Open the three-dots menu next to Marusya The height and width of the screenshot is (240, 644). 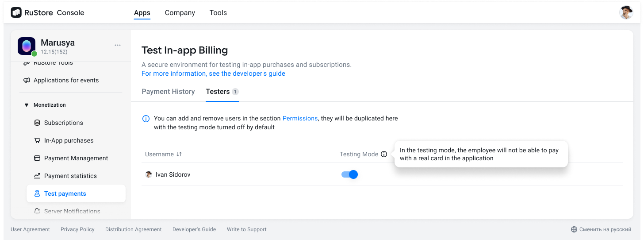(118, 45)
